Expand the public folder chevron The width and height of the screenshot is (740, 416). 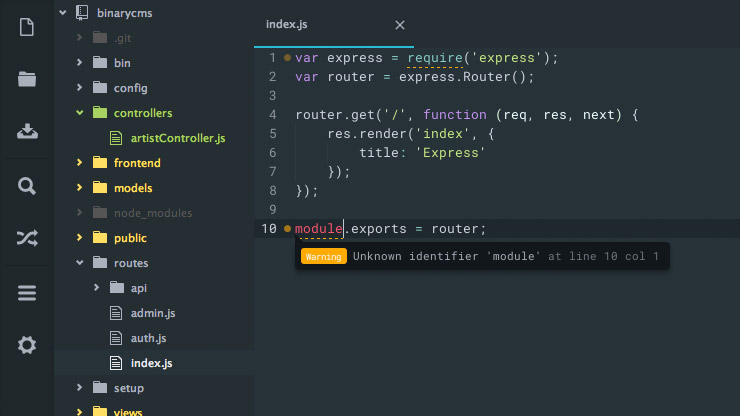click(79, 238)
